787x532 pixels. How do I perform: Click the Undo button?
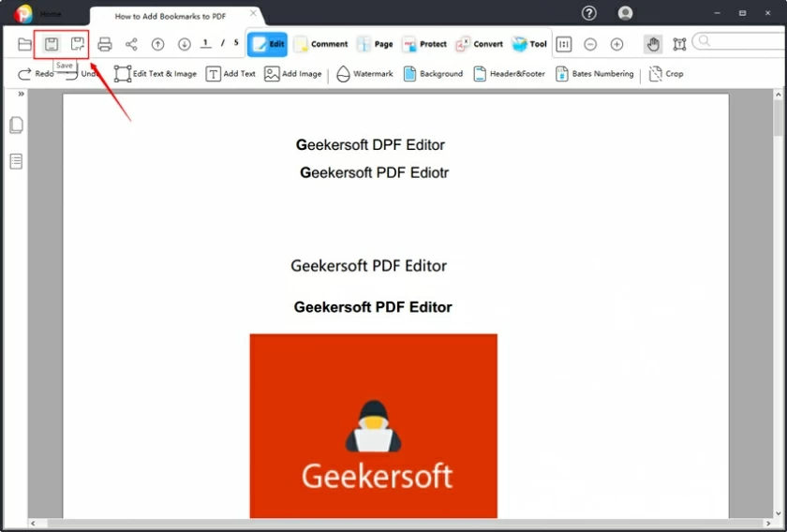pos(82,74)
